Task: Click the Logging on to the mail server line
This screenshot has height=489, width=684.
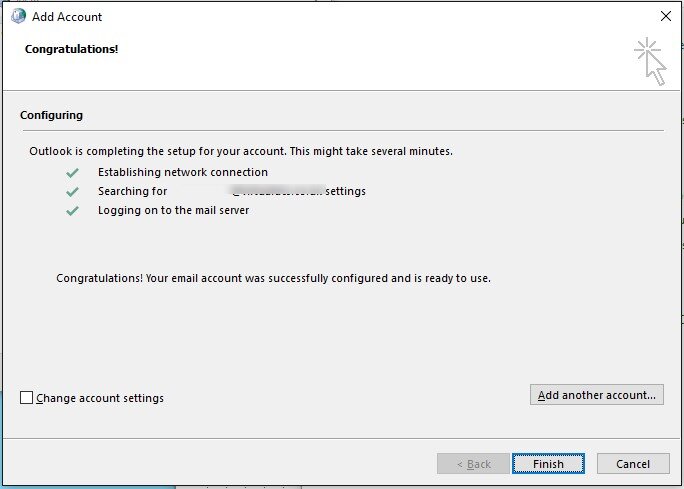Action: [174, 210]
